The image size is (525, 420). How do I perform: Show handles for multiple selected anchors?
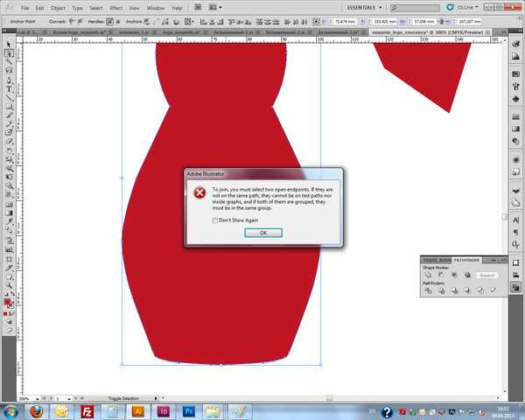[109, 21]
